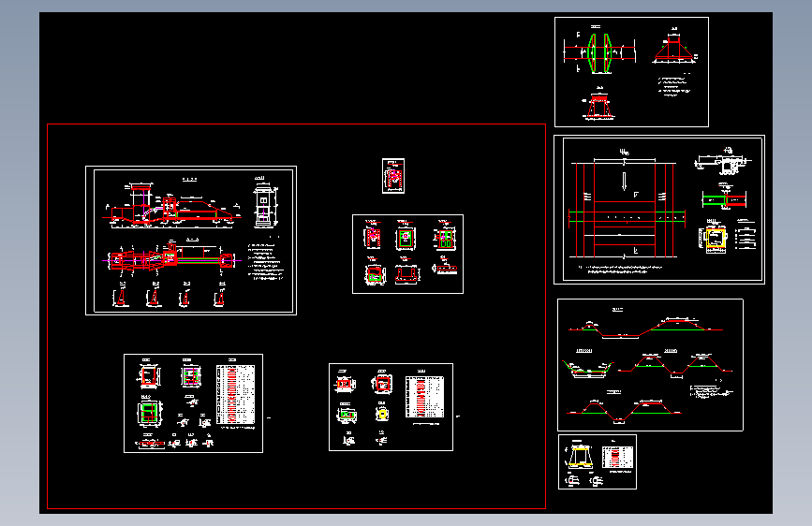Select the sheet with the downward flow arrow
Screen dimensions: 812x526
[659, 210]
